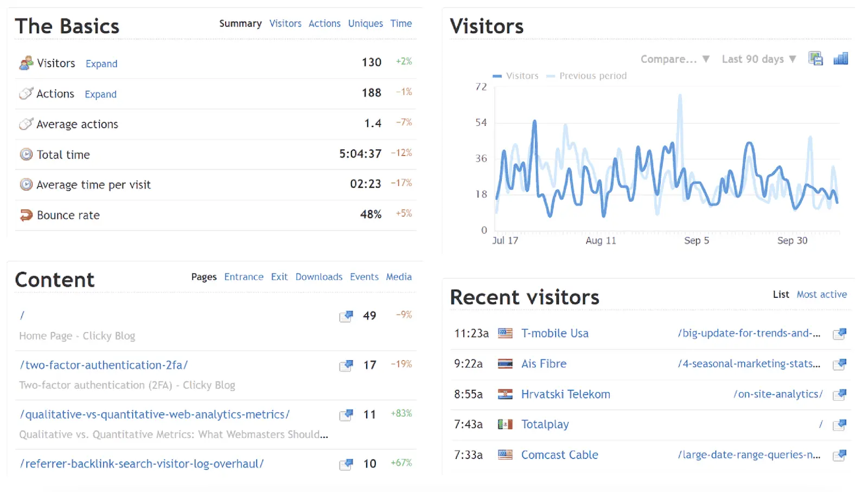Toggle Previous period series in chart legend
Screen dimensions: 868x492
click(x=586, y=76)
